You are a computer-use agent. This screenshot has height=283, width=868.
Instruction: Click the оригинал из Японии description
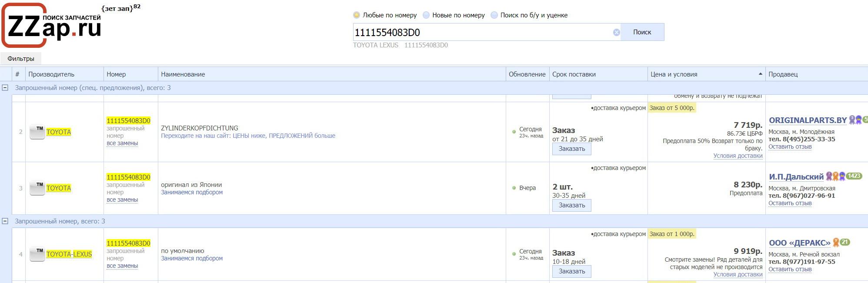(x=191, y=185)
